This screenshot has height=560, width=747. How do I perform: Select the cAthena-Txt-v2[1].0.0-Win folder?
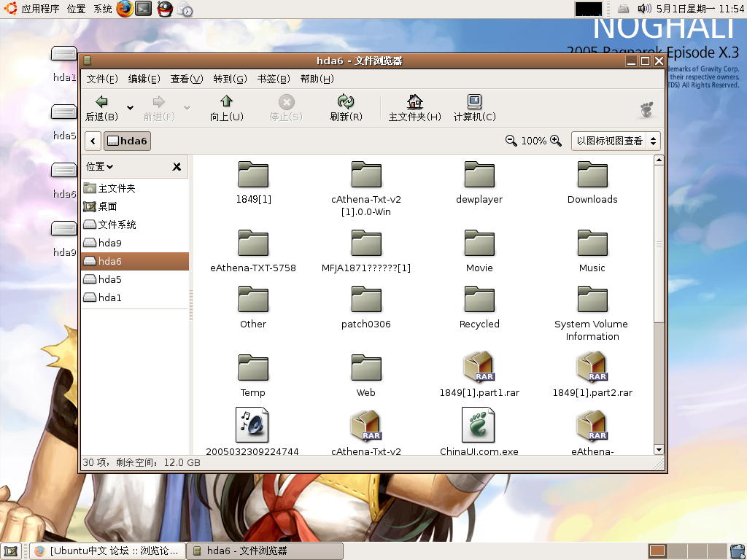366,175
